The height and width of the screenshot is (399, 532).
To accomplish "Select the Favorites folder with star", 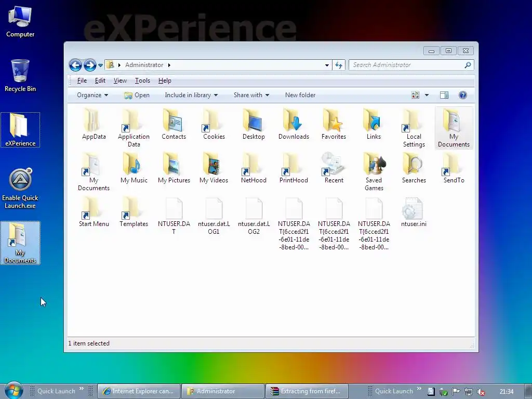I will [x=334, y=124].
